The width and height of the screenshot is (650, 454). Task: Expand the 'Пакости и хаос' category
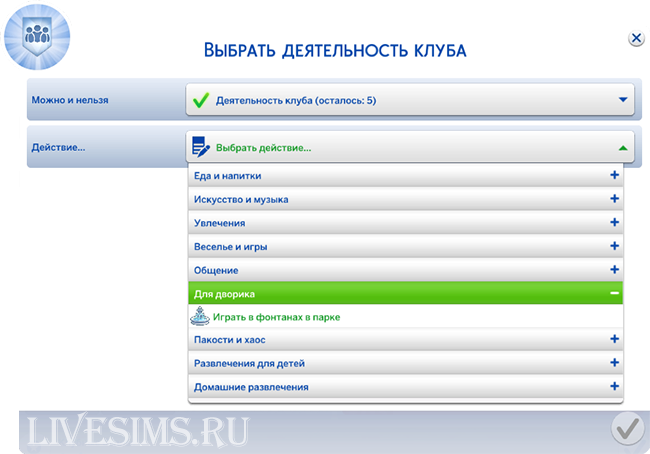point(405,339)
